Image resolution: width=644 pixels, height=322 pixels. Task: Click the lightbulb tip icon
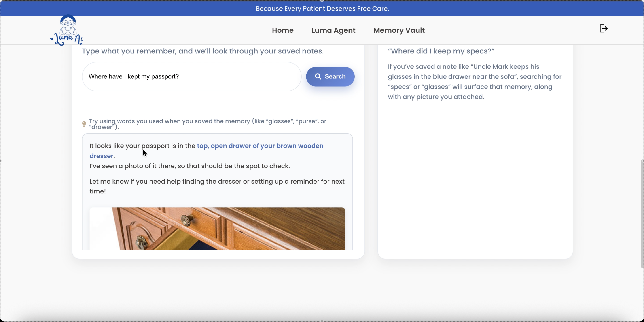coord(84,124)
